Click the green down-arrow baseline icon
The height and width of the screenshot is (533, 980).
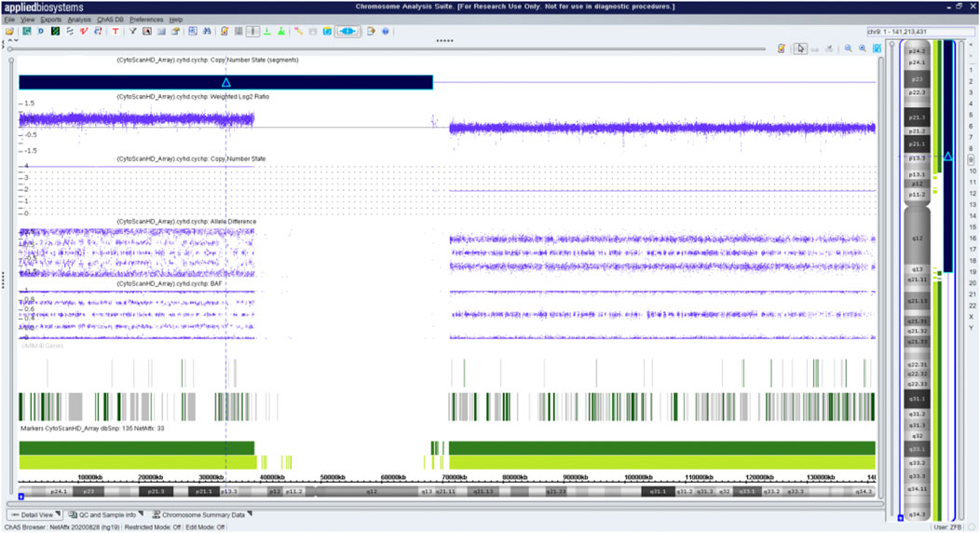[x=266, y=32]
